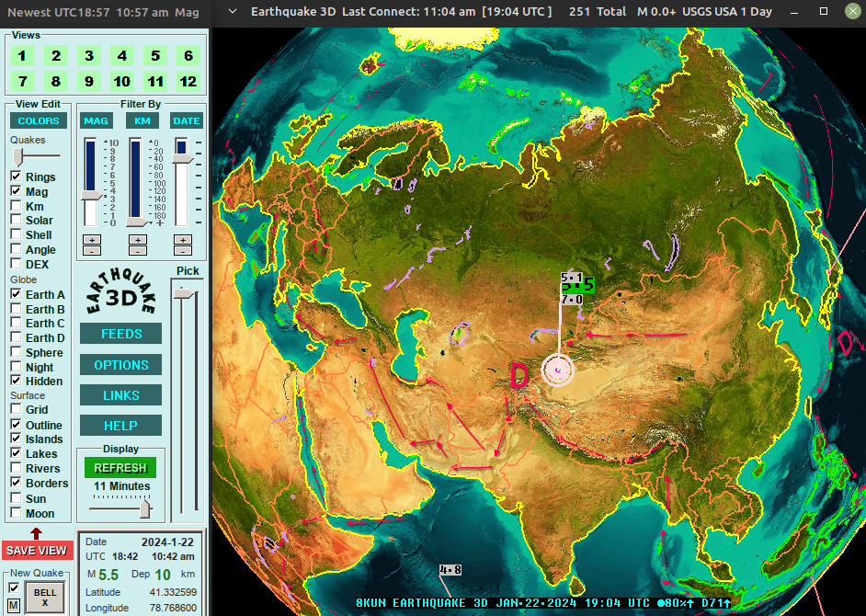Enable the Shell checkbox
The height and width of the screenshot is (616, 866).
(16, 234)
